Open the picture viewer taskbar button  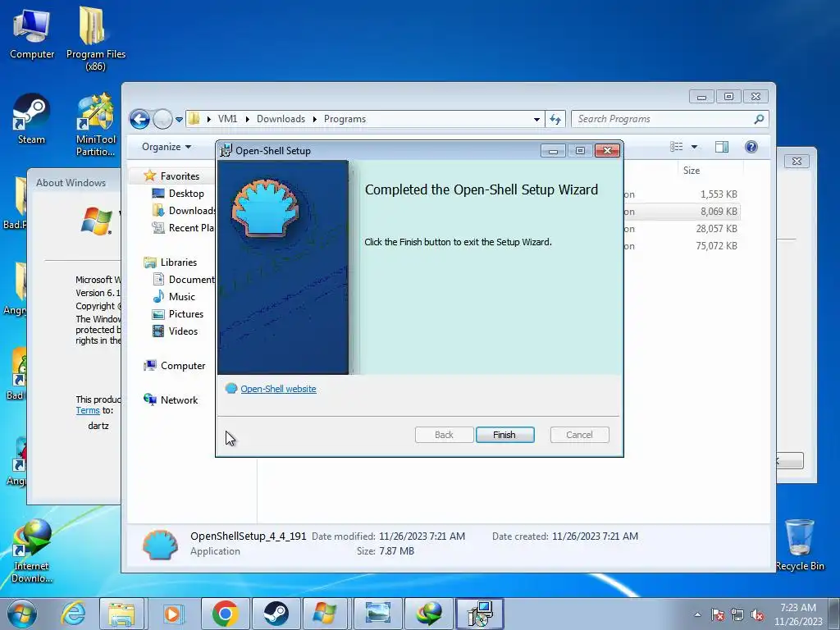click(x=377, y=614)
